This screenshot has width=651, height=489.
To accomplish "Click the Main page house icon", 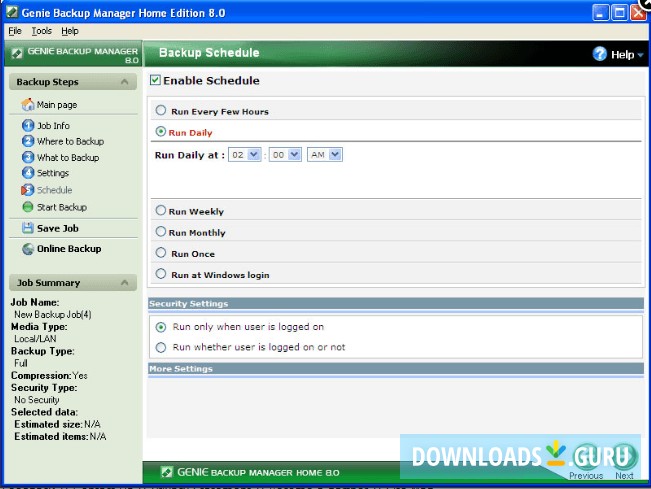I will [x=27, y=104].
